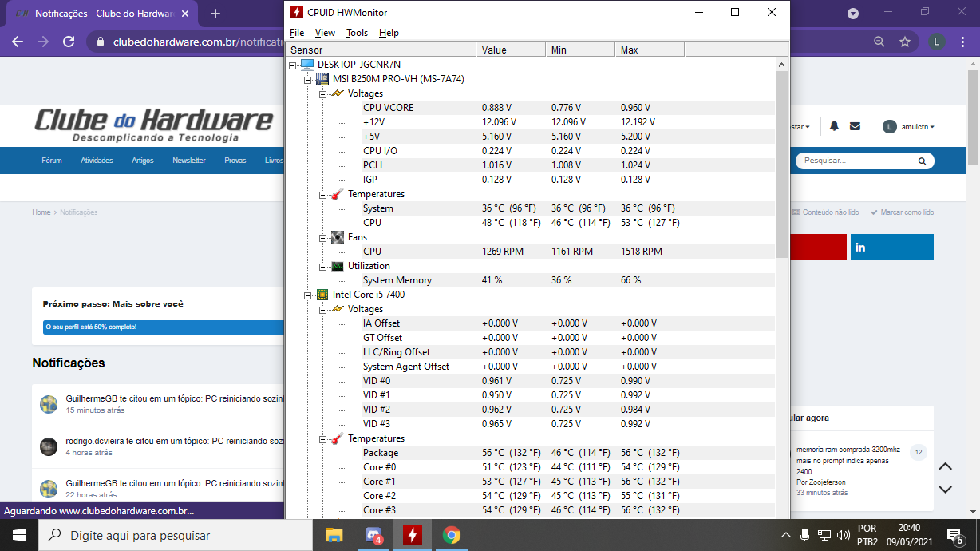Show hidden system tray icons
The image size is (980, 551).
coord(786,535)
